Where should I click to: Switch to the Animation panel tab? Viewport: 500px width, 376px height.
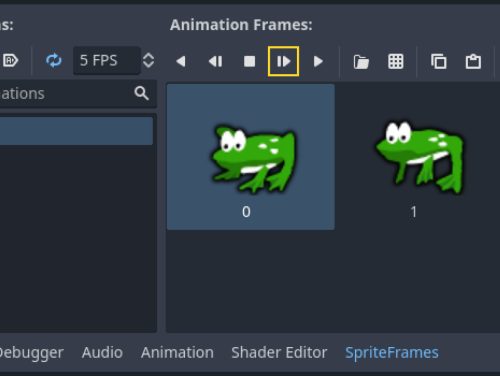point(177,353)
